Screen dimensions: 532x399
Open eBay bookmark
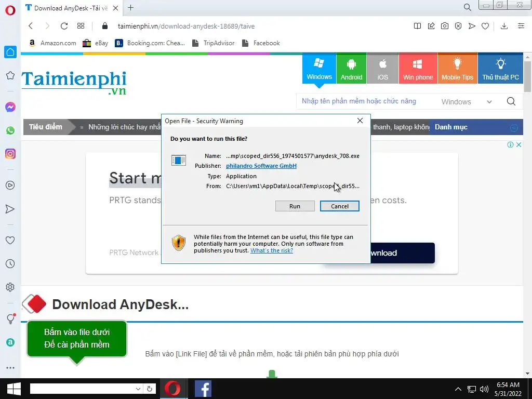[x=96, y=43]
